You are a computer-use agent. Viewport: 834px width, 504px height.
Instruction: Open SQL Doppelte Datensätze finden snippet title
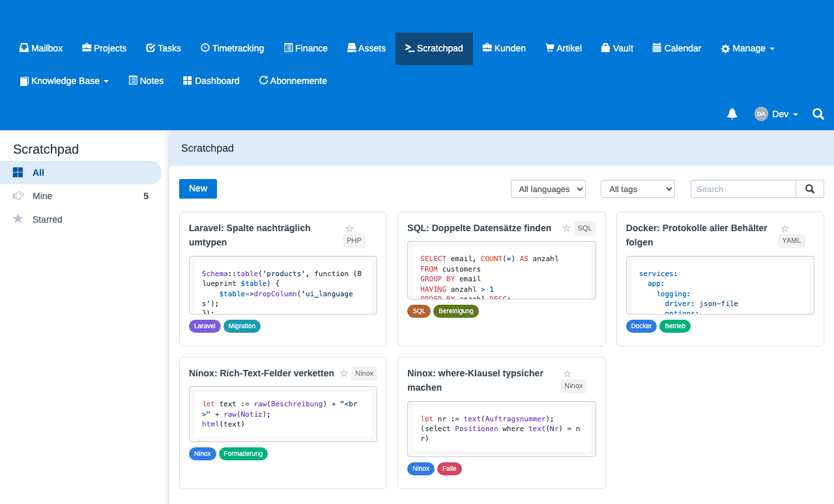click(480, 228)
